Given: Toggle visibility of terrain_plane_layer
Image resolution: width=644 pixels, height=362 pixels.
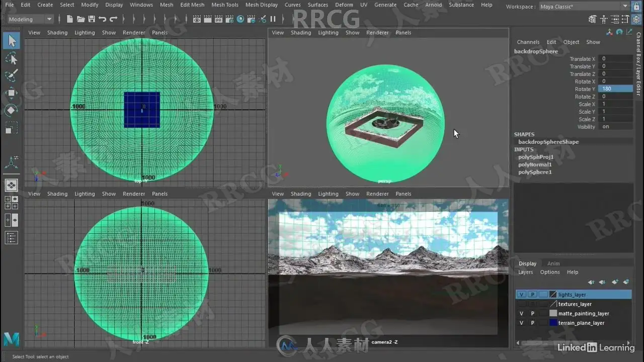Looking at the screenshot, I should click(x=522, y=323).
